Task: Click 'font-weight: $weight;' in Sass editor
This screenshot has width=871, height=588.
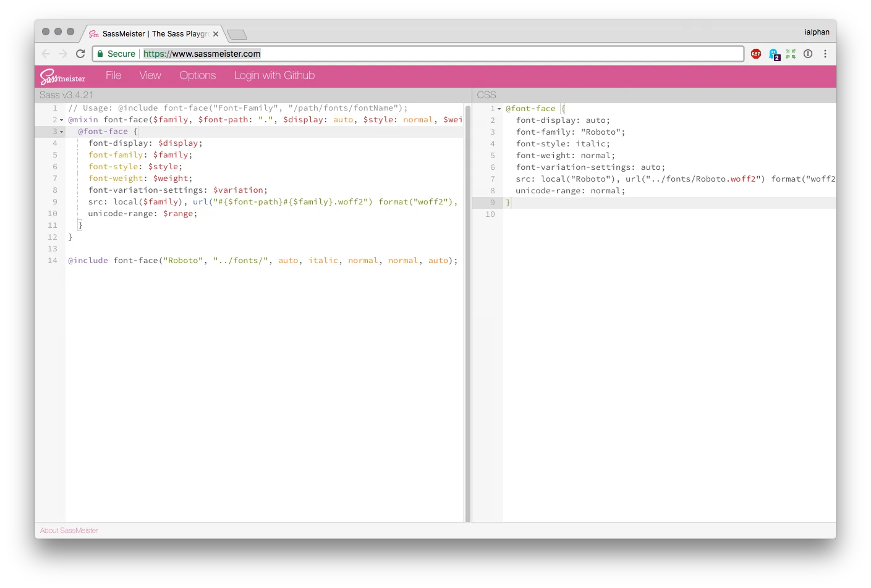Action: 140,178
